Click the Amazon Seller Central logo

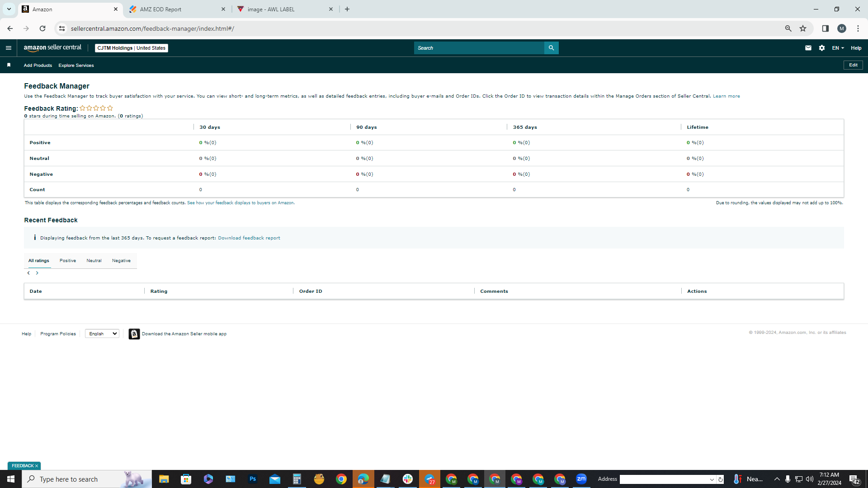(x=52, y=48)
